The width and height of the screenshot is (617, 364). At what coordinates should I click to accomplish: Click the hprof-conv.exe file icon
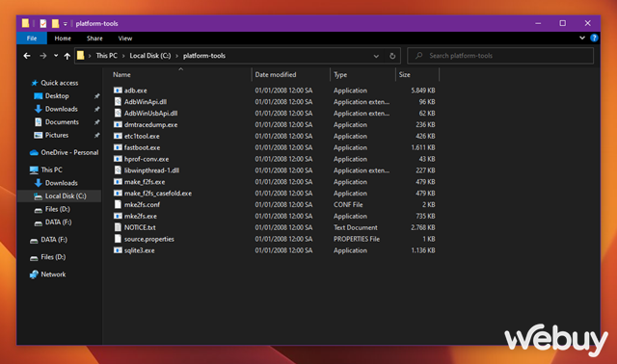[118, 159]
